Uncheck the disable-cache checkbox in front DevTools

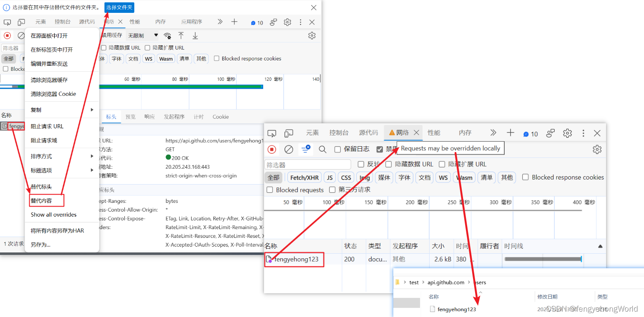(380, 149)
